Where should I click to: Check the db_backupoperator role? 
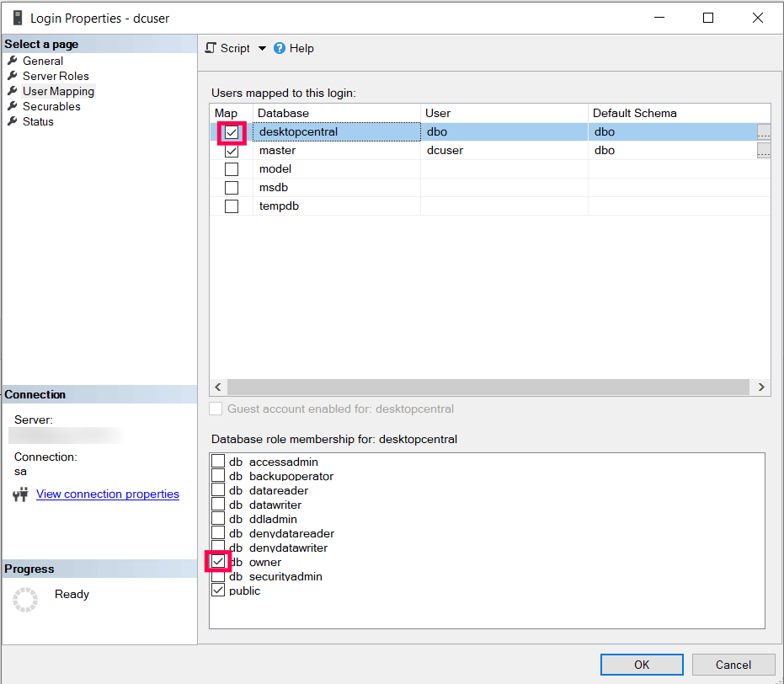coord(218,475)
